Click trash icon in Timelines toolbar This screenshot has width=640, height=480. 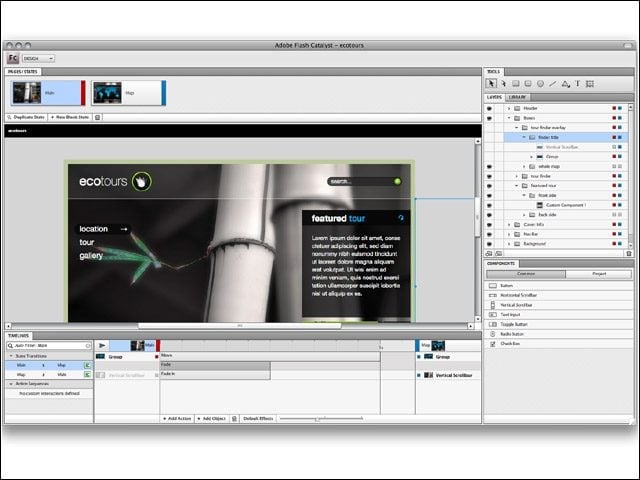[x=234, y=418]
